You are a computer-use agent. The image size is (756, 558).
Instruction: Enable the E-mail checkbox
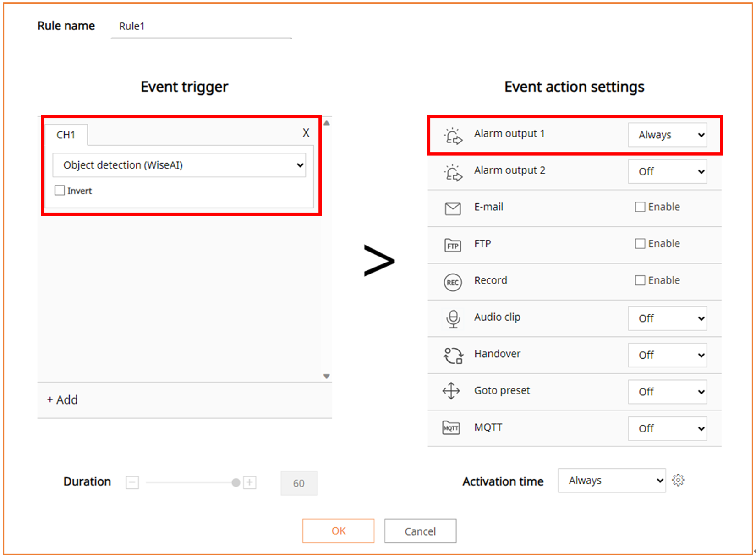(x=640, y=207)
